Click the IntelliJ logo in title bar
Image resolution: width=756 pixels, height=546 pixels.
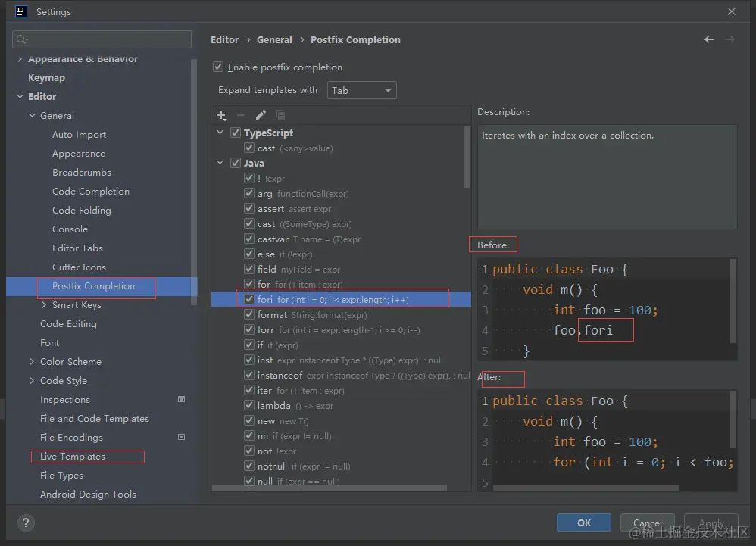(x=21, y=11)
